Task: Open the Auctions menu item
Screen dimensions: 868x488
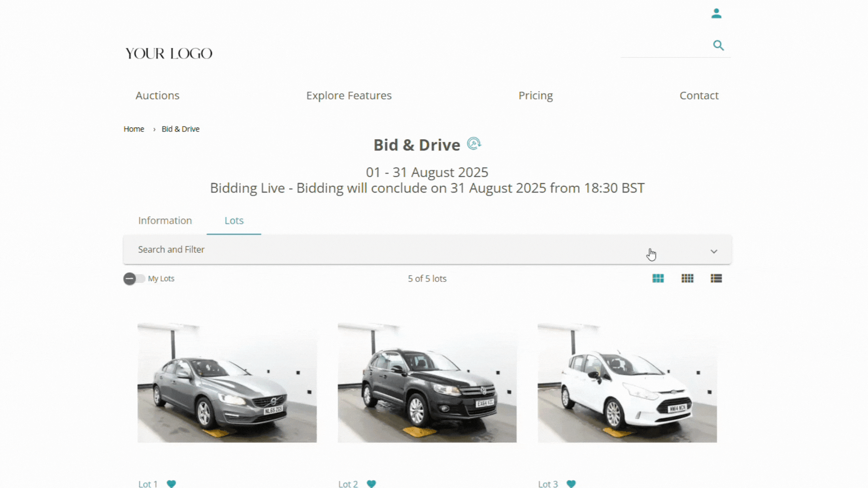Action: click(157, 95)
